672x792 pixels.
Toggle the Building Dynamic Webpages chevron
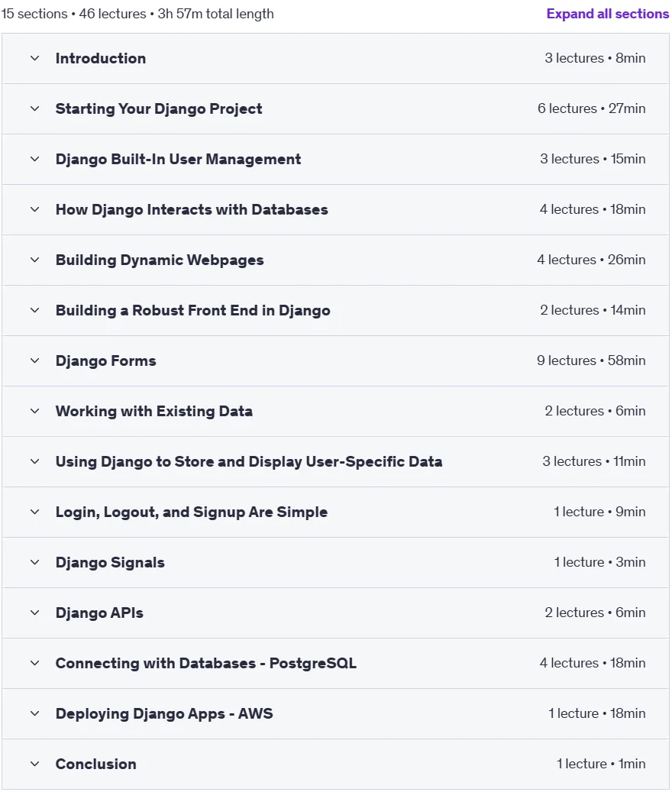[35, 260]
